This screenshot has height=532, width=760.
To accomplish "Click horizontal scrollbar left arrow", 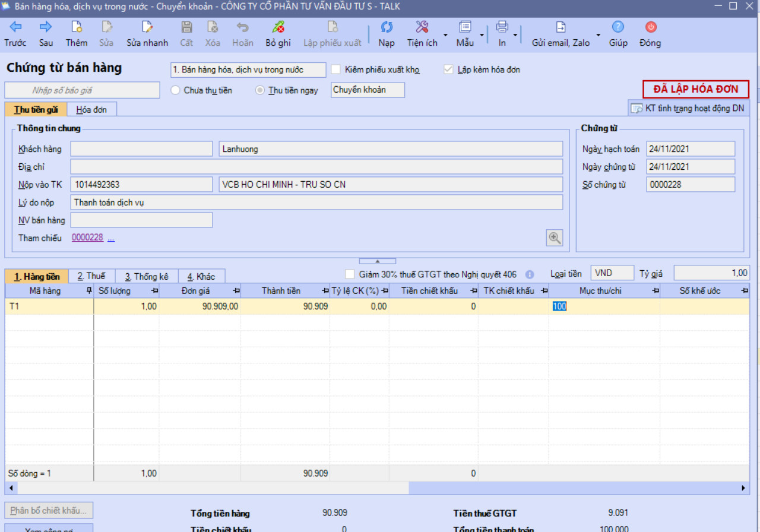I will pos(10,488).
